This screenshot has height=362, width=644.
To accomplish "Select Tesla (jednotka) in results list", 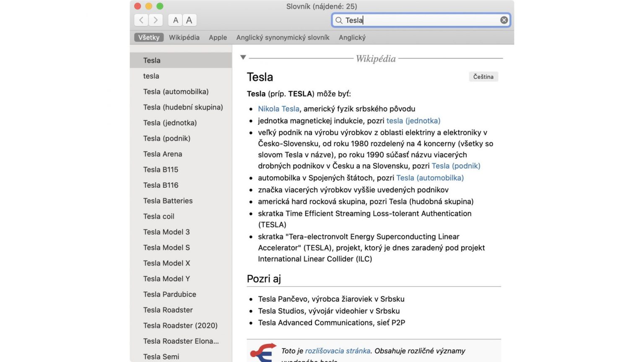I will 181,123.
